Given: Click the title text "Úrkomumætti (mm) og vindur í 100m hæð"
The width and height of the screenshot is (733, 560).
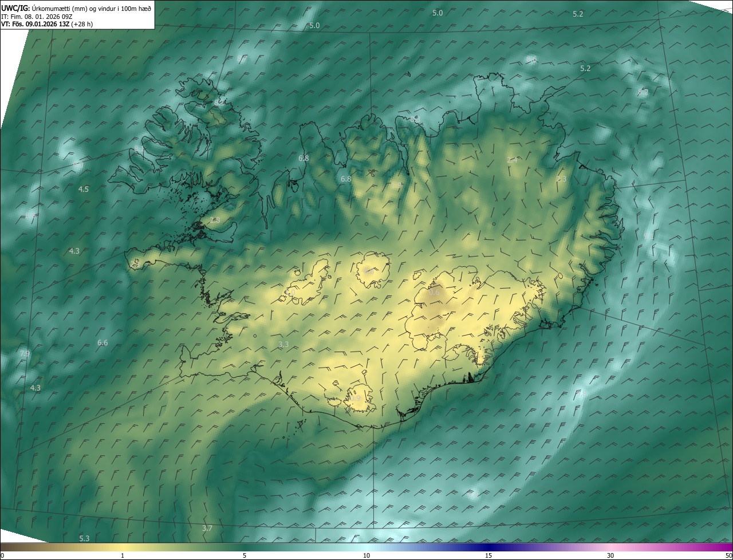Looking at the screenshot, I should coord(92,8).
